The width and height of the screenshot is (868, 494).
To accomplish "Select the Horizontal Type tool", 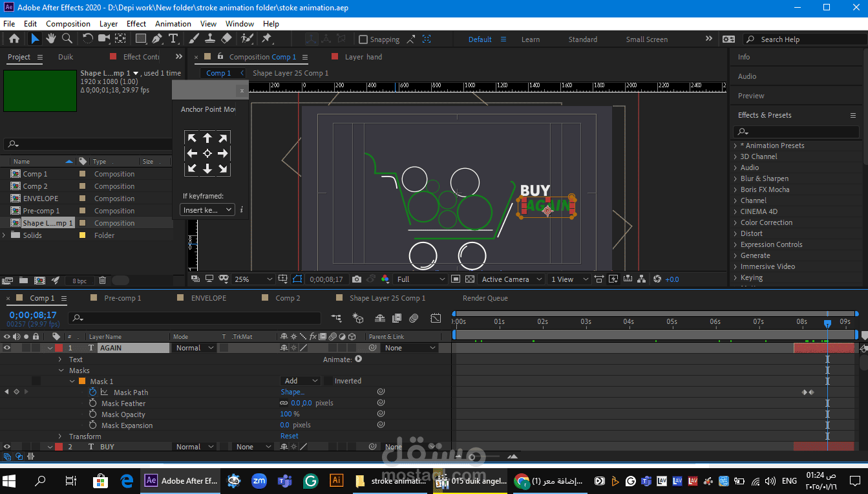I will 173,39.
